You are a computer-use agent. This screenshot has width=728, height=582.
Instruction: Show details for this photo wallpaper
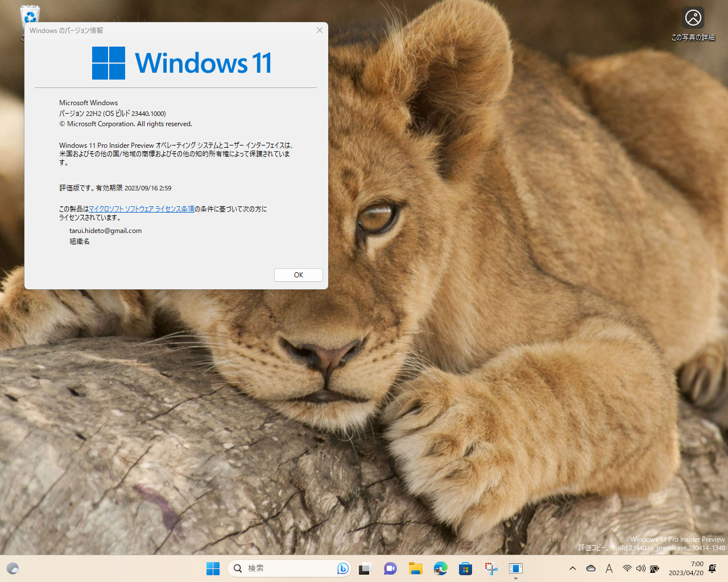(x=693, y=18)
